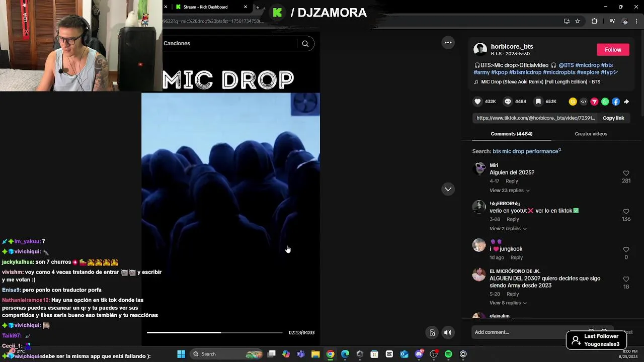
Task: Seek the video using the progress bar
Action: coord(214,332)
